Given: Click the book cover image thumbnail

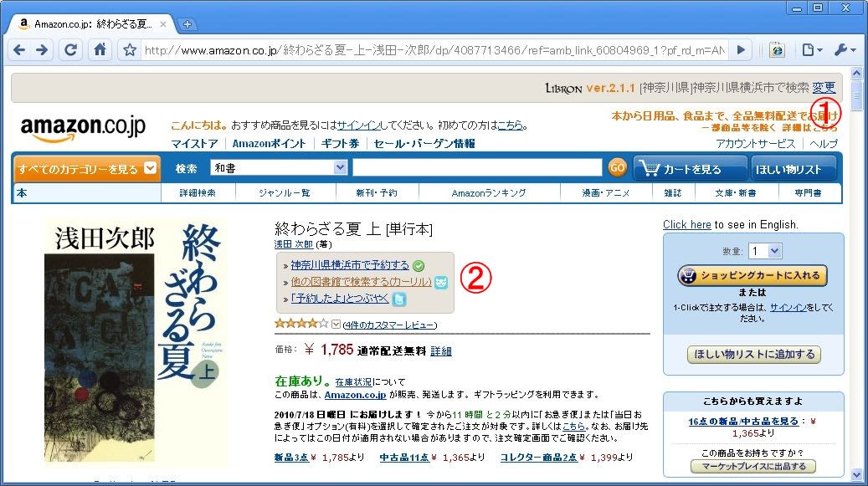Looking at the screenshot, I should click(135, 342).
